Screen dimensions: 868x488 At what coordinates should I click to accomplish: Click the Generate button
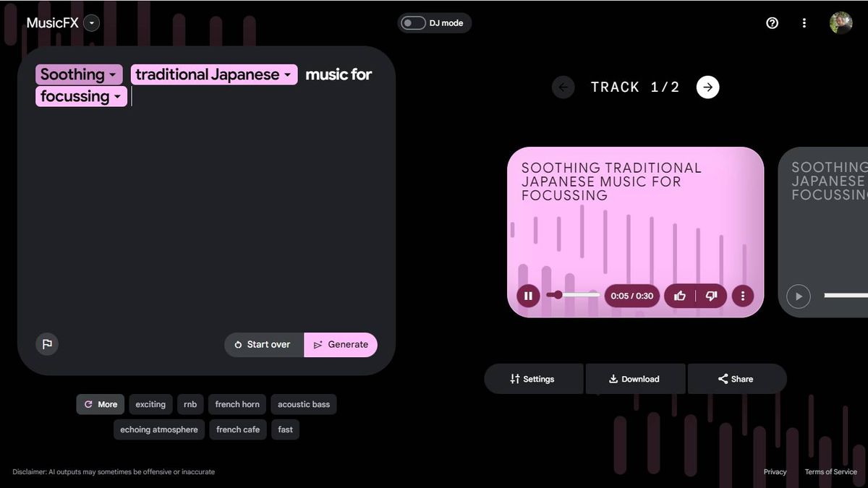point(341,344)
